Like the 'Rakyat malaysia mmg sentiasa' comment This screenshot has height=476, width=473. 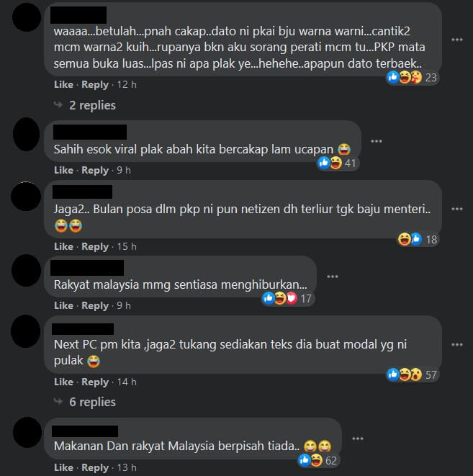[x=63, y=305]
